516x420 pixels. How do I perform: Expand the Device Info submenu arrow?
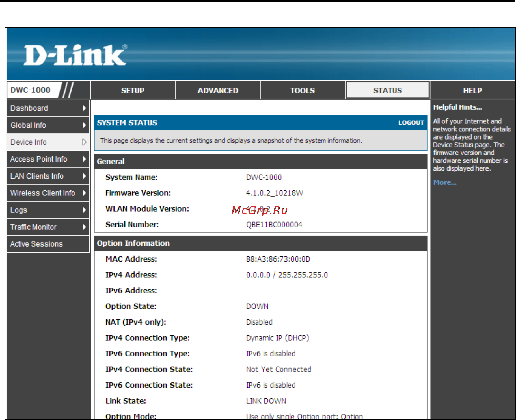pos(84,142)
